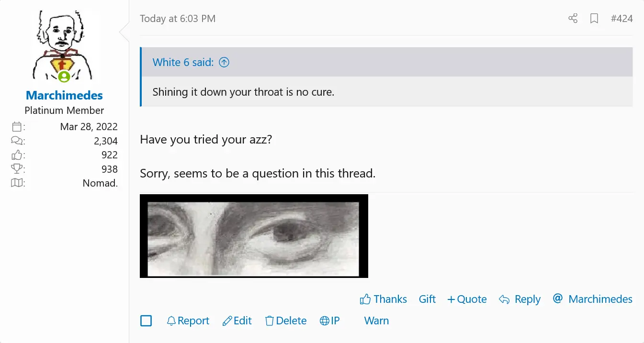Open post number #424 permalink
The height and width of the screenshot is (343, 644).
click(x=621, y=19)
